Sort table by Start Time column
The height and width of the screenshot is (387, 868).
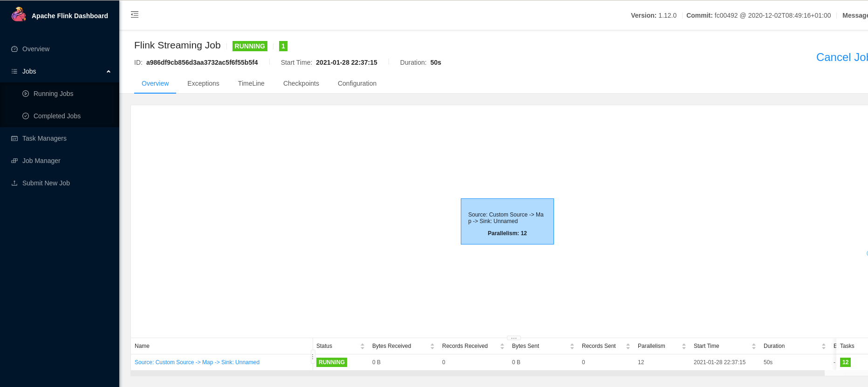(754, 346)
